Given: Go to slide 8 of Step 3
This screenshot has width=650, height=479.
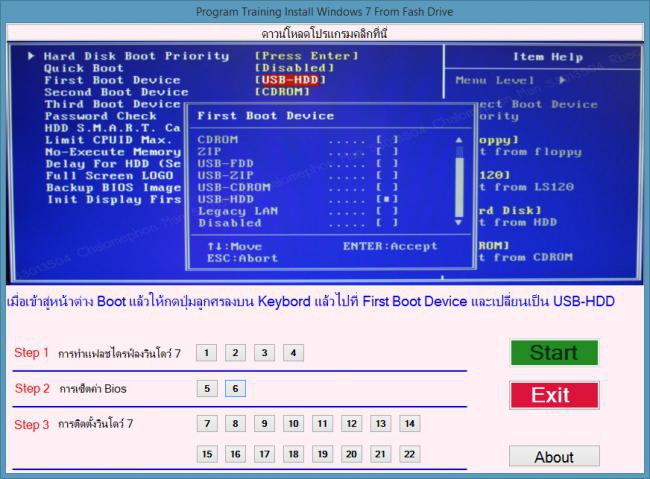Looking at the screenshot, I should coord(235,423).
